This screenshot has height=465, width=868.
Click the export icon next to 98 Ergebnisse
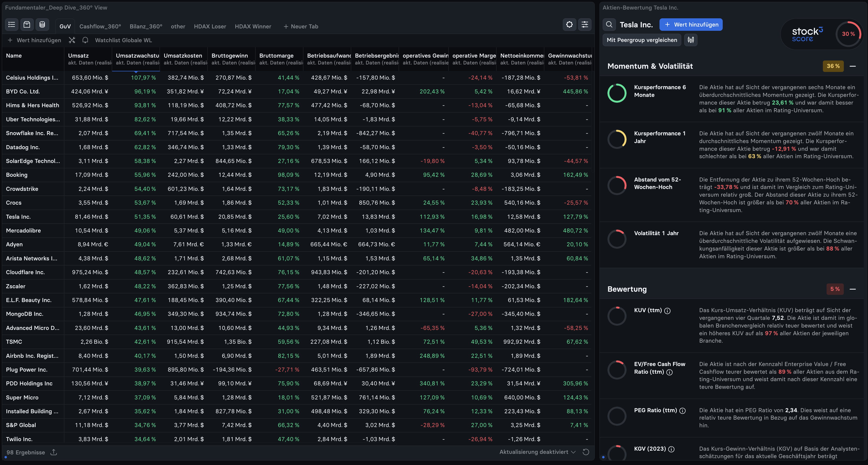click(x=54, y=452)
